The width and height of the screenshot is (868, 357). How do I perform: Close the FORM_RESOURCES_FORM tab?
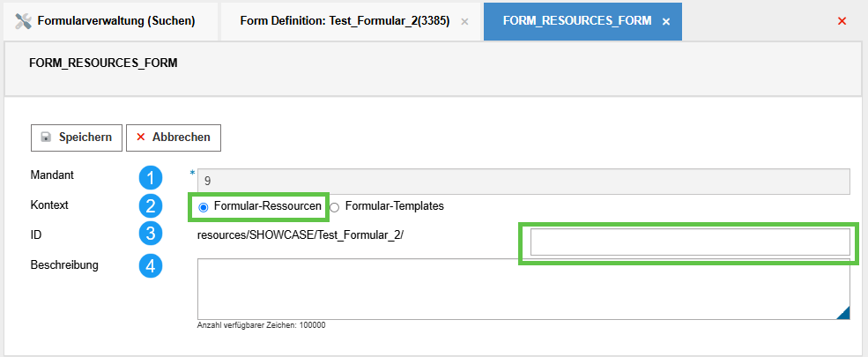(666, 21)
